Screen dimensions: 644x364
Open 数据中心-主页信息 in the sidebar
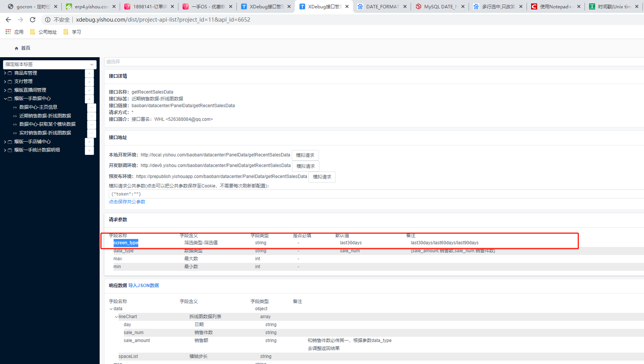[x=38, y=107]
